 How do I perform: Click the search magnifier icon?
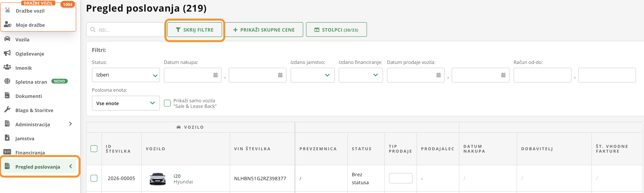point(93,30)
